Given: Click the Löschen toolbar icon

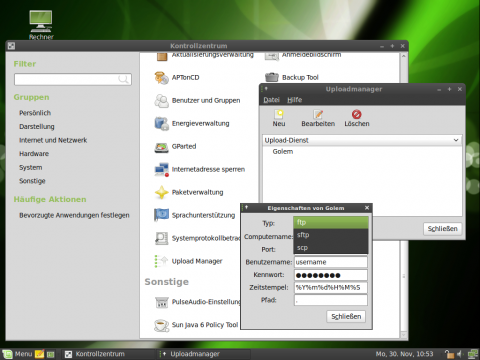Looking at the screenshot, I should tap(356, 114).
